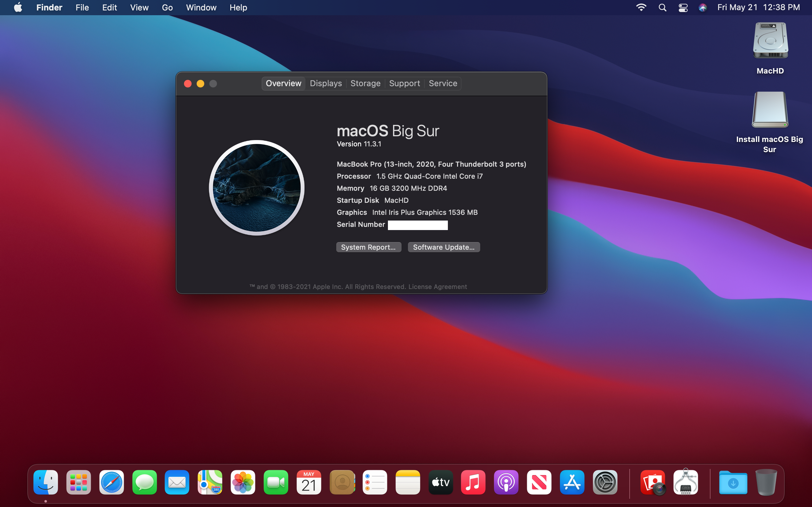Image resolution: width=812 pixels, height=507 pixels.
Task: Open the App Store
Action: coord(572,482)
